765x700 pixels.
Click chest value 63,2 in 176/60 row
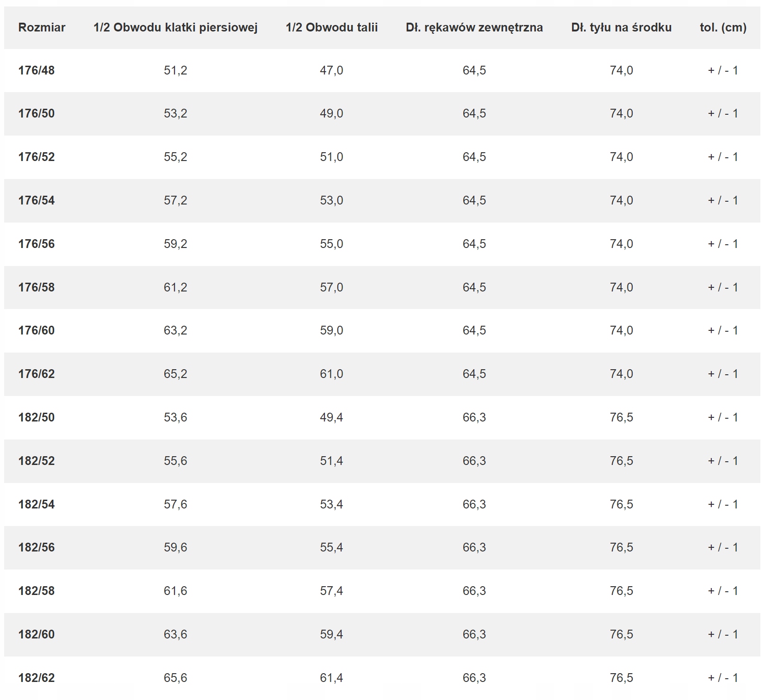point(175,330)
